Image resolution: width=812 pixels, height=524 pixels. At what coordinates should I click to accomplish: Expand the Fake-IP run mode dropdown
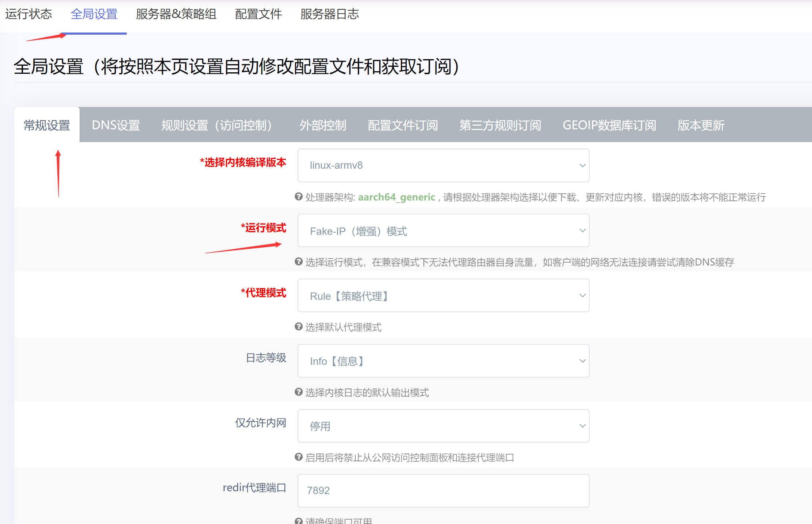pos(443,231)
